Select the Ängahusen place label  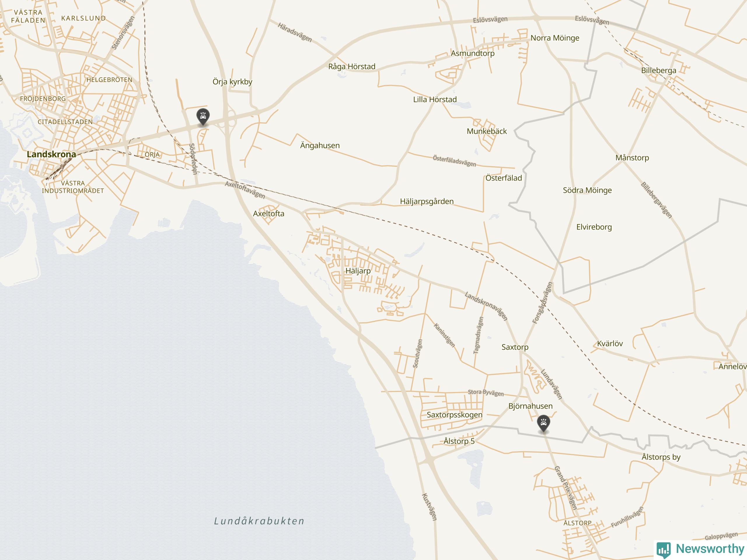pyautogui.click(x=320, y=146)
